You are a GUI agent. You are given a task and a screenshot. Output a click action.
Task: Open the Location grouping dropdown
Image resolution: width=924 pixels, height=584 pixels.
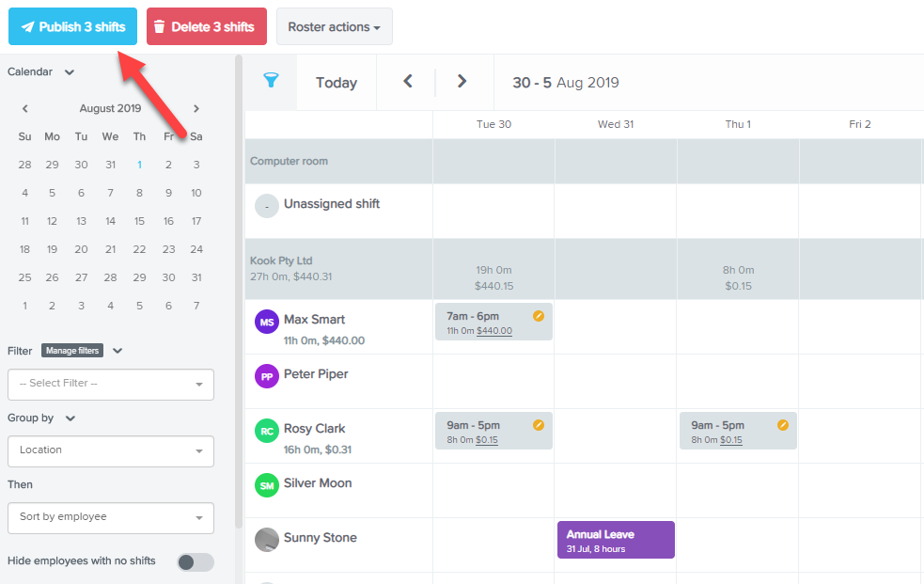tap(110, 451)
